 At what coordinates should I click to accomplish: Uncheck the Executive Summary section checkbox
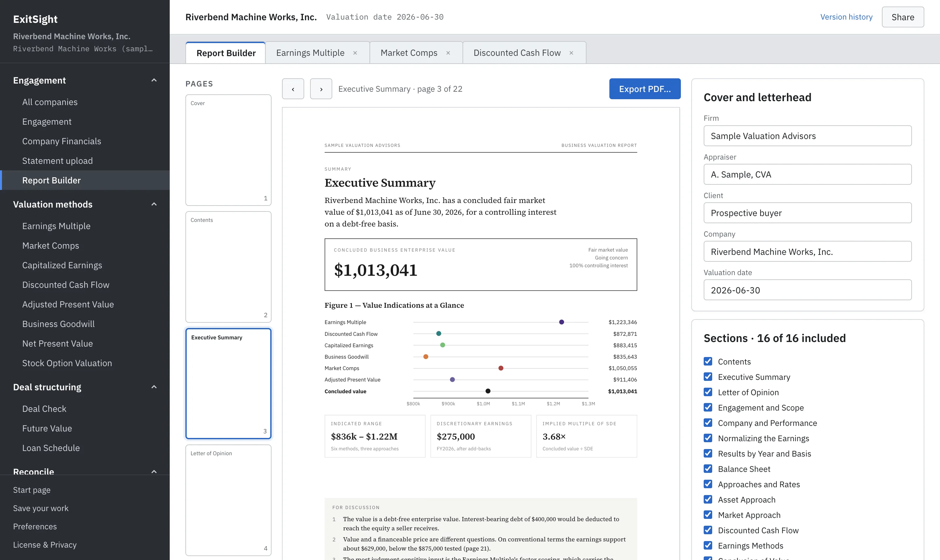[x=708, y=377]
